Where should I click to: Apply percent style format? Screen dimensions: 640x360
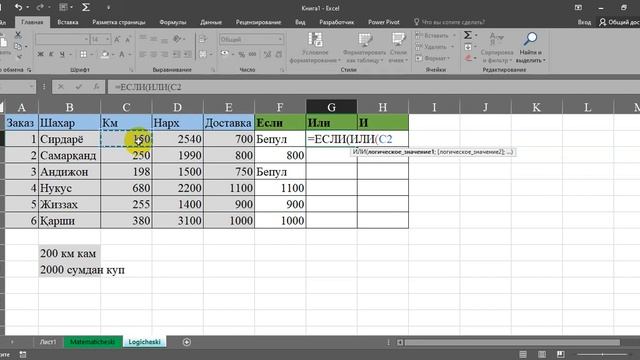pos(242,54)
